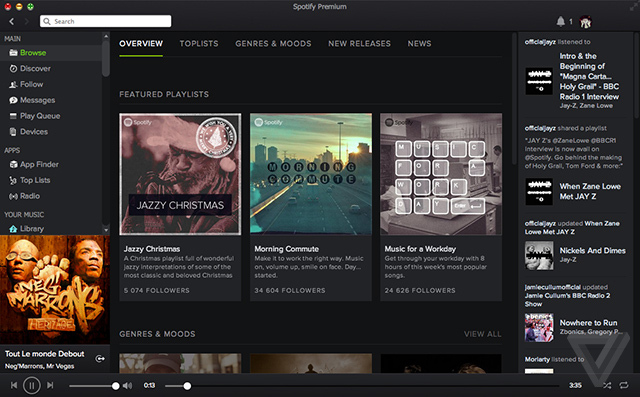
Task: Switch to the New Releases tab
Action: 359,44
